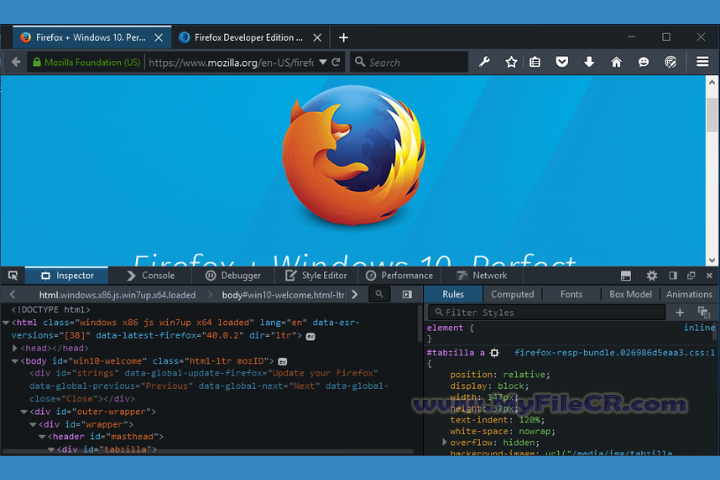Pop devtools out into separate window
The height and width of the screenshot is (480, 720).
pos(691,276)
